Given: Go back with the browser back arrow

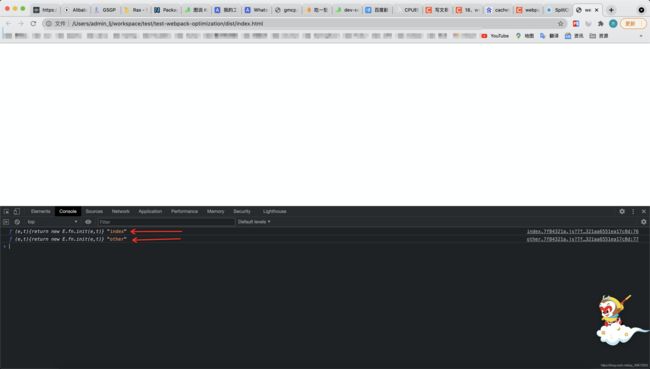Looking at the screenshot, I should (x=9, y=24).
